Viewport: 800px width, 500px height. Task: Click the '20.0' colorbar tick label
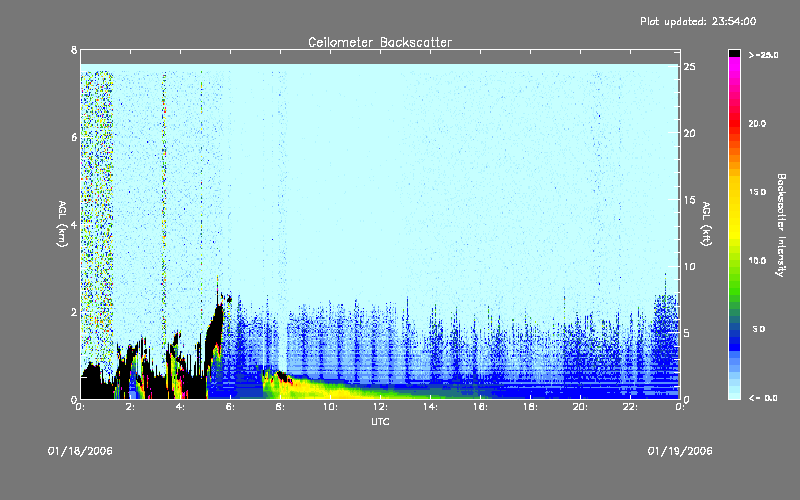[757, 123]
